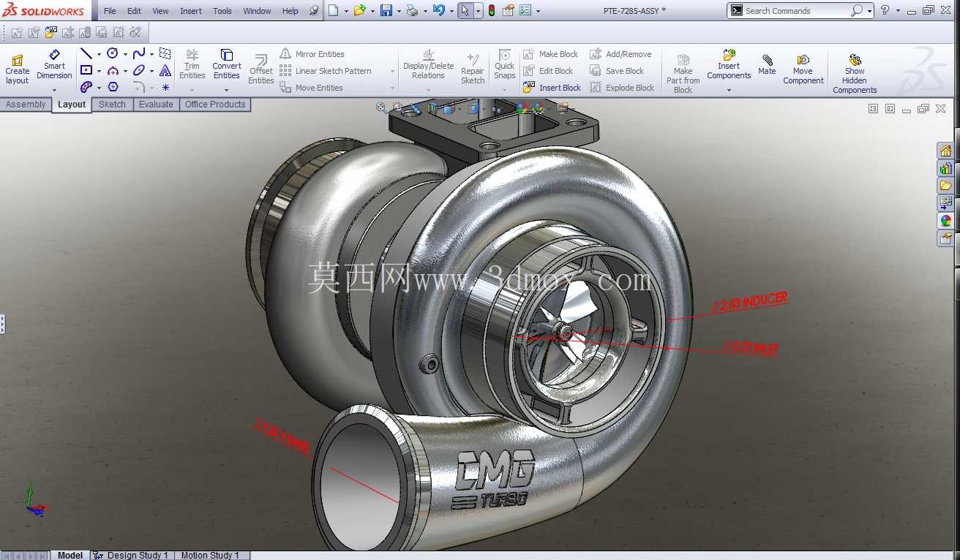The image size is (960, 560).
Task: Open File Explorer task pane tab
Action: coord(946,186)
